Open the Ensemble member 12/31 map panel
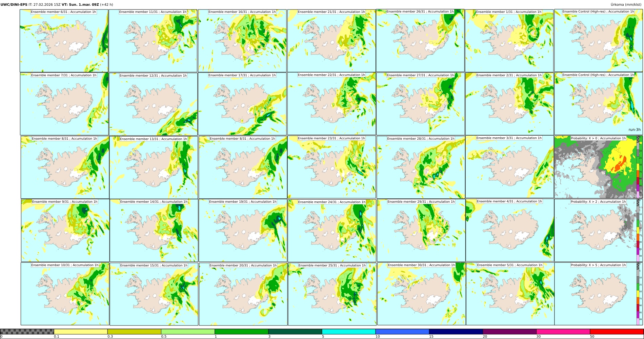Screen dimensions: 644x339 click(154, 104)
